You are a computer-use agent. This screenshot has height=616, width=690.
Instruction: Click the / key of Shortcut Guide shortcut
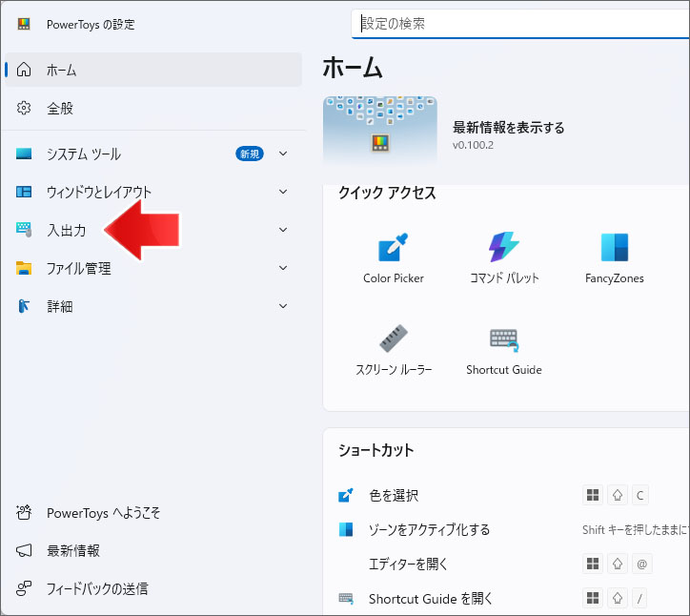click(639, 598)
